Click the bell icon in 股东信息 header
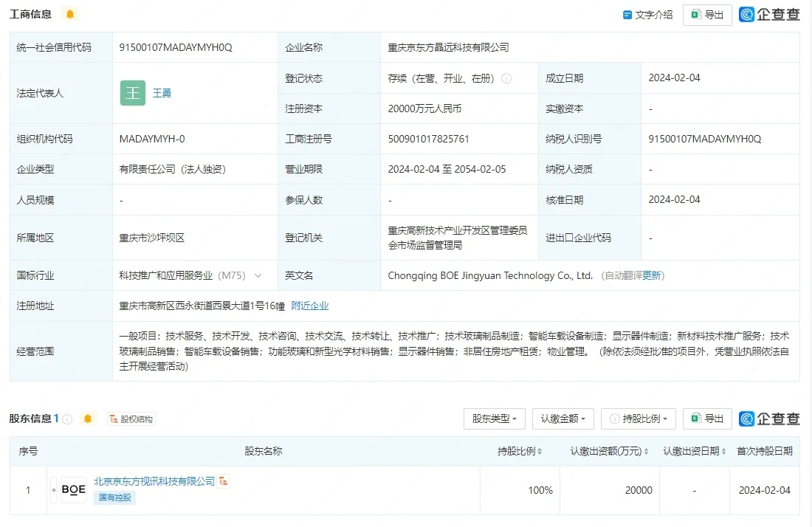The height and width of the screenshot is (527, 812). click(88, 418)
